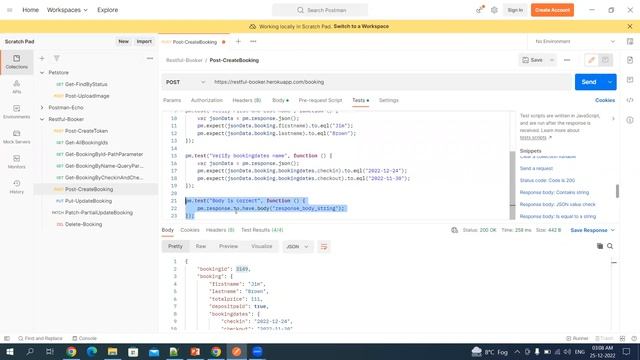Switch to the request Settings tab
Screen dimensions: 640x360
tap(389, 100)
